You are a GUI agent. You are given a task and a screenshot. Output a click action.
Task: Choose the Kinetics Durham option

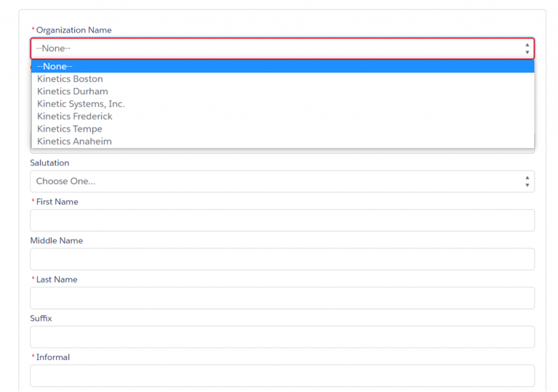[x=73, y=91]
